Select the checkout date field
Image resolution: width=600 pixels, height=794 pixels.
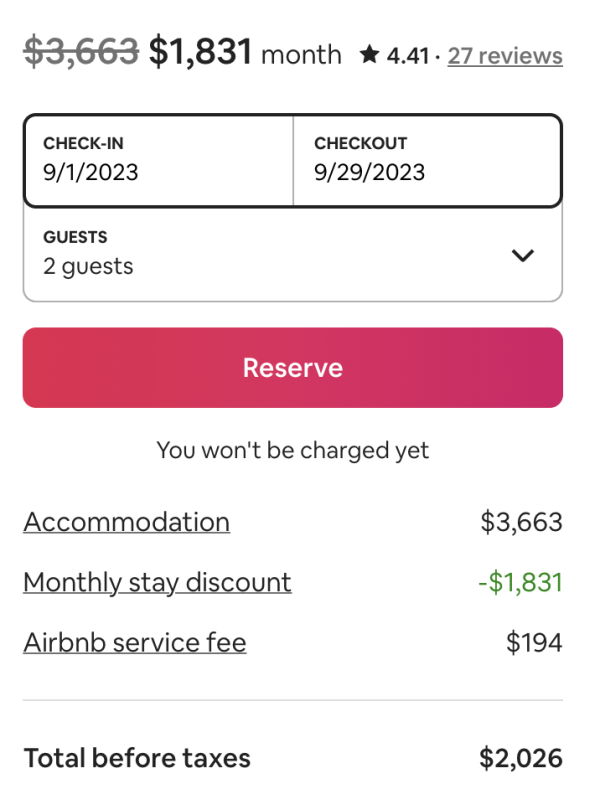(427, 160)
